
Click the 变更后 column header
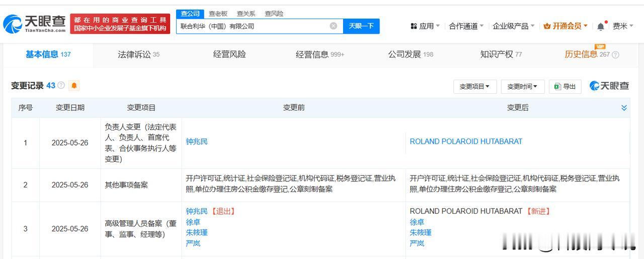pos(518,108)
